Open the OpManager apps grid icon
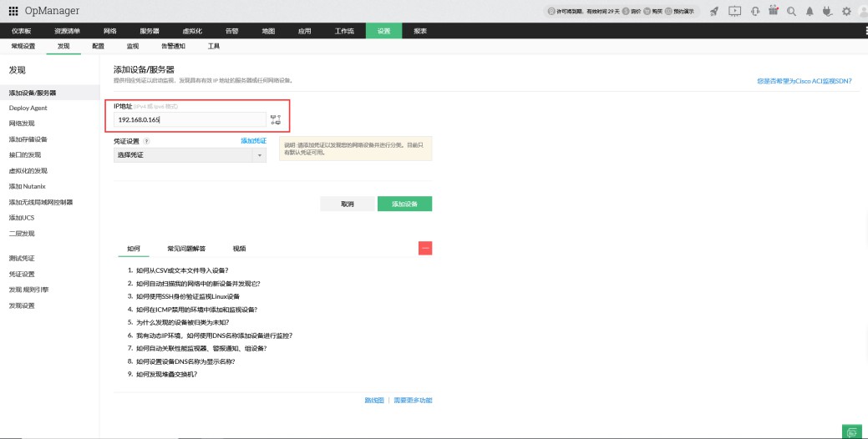This screenshot has width=868, height=439. pyautogui.click(x=13, y=11)
